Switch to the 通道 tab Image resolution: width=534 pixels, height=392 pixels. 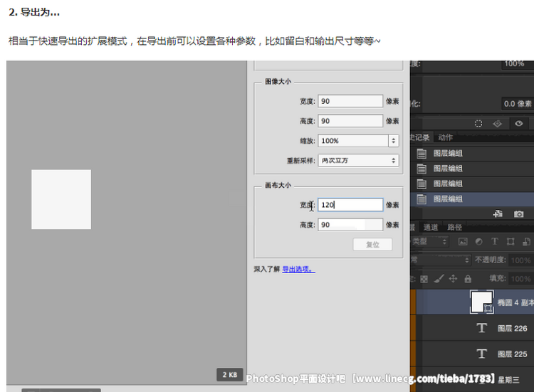point(431,228)
